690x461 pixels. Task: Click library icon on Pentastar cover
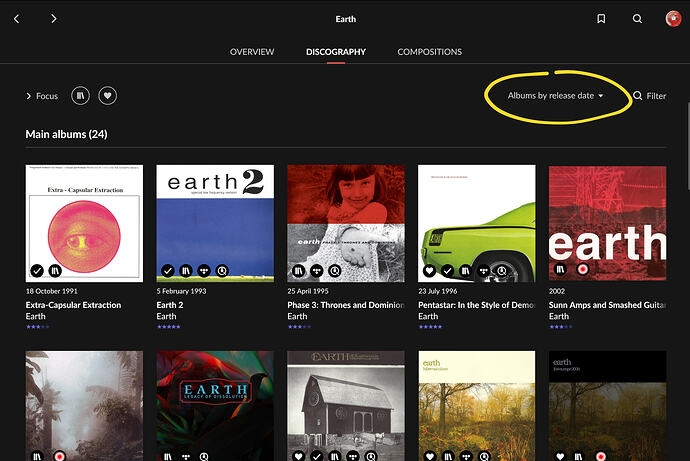tap(465, 271)
